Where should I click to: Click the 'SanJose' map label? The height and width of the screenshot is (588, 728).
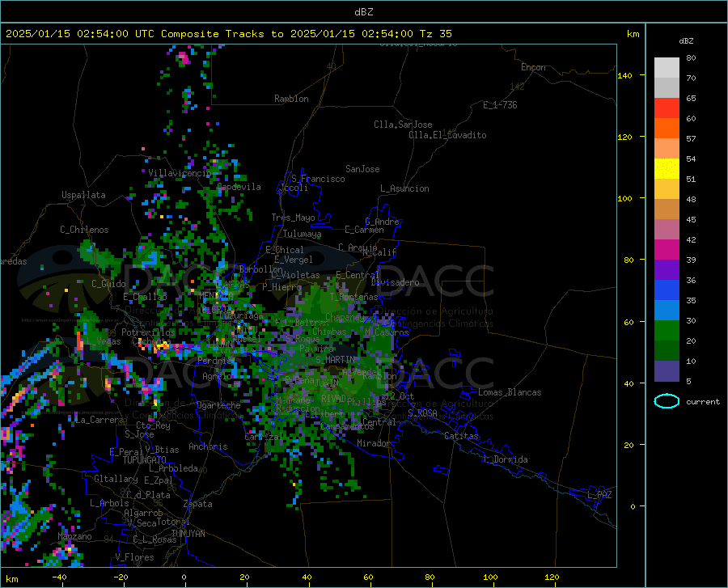(x=362, y=169)
